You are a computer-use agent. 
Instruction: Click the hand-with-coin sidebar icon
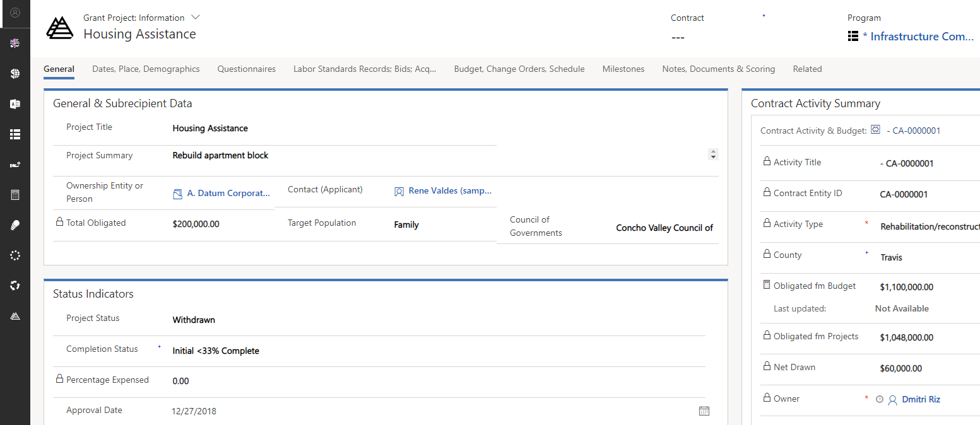[15, 165]
